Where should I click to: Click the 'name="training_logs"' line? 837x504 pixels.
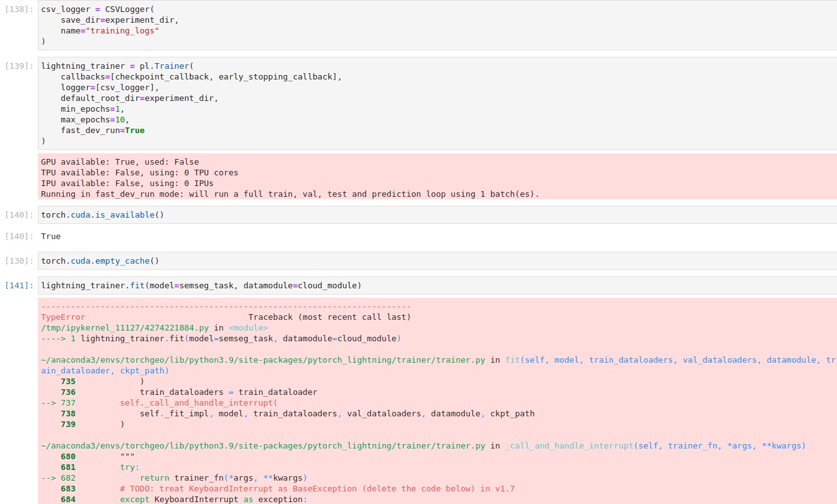(x=110, y=31)
